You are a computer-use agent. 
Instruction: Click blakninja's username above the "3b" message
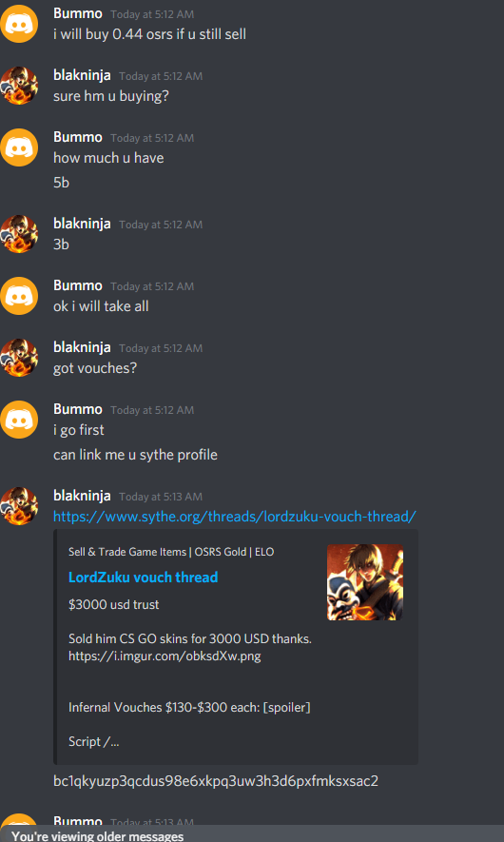[x=82, y=224]
